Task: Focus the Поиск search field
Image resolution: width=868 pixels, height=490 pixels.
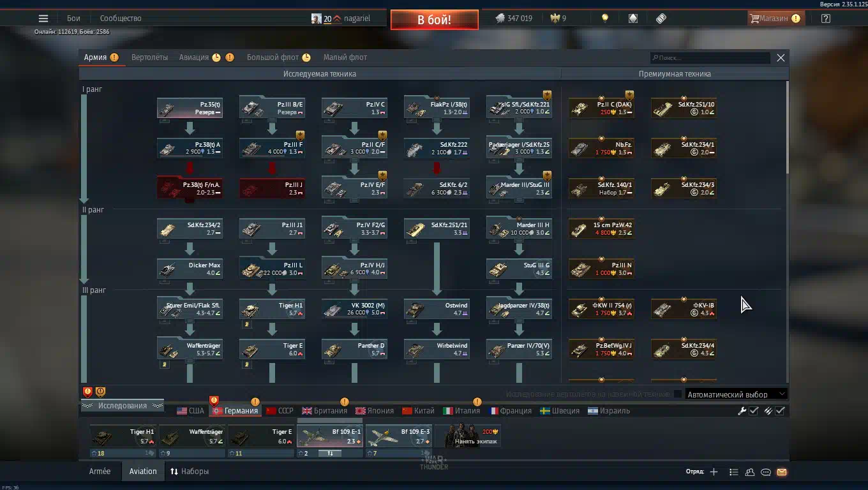Action: coord(710,57)
